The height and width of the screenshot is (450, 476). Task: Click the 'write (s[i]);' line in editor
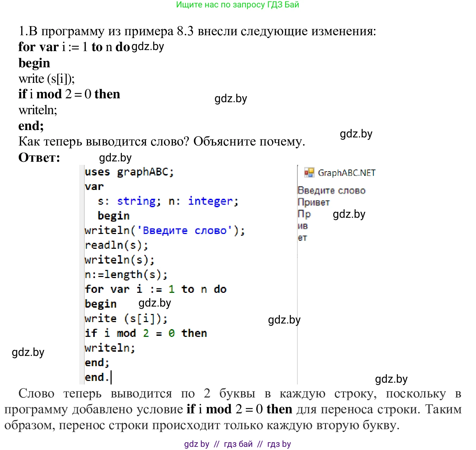[126, 319]
